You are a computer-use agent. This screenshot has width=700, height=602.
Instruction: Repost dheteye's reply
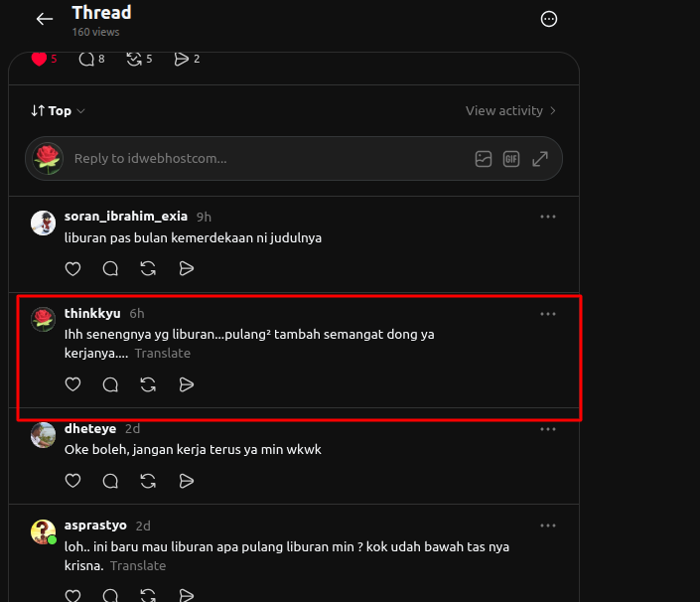point(148,481)
